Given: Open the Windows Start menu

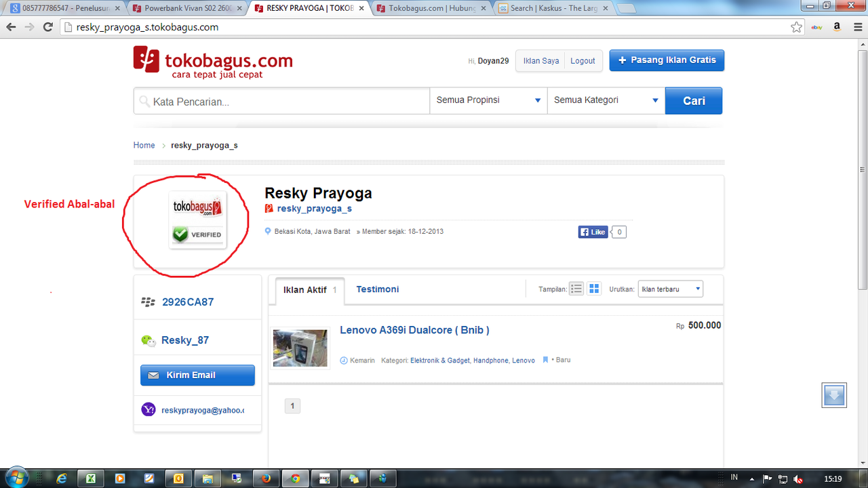Looking at the screenshot, I should pyautogui.click(x=16, y=478).
